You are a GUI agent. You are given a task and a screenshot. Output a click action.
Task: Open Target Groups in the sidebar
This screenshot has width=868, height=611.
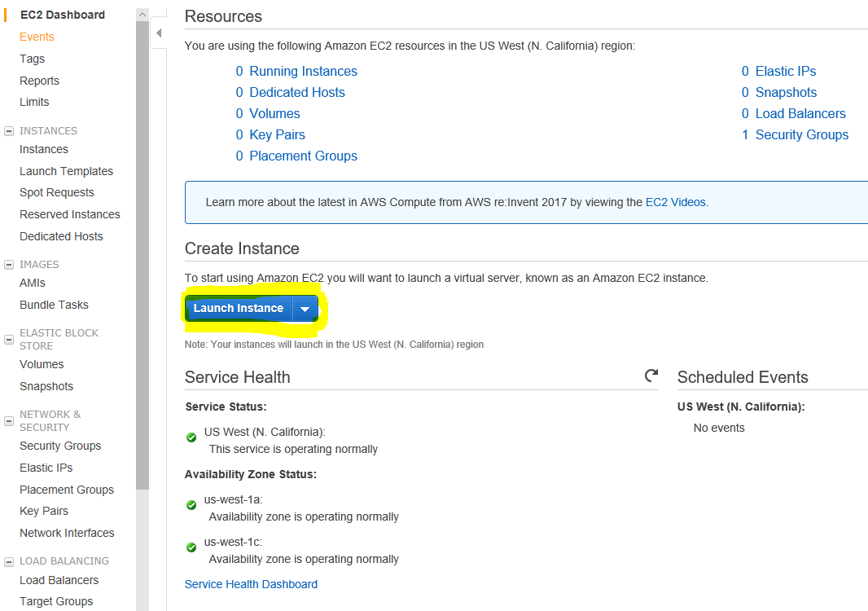[x=56, y=601]
